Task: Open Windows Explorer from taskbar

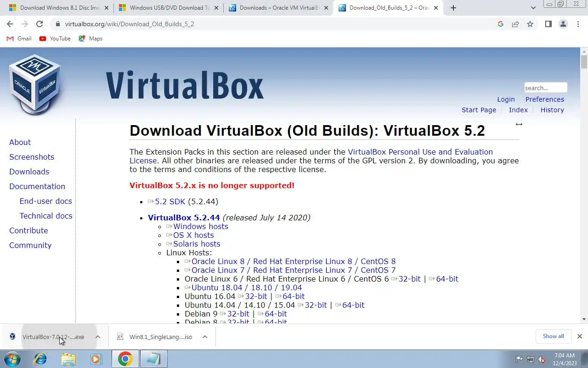Action: click(x=68, y=359)
